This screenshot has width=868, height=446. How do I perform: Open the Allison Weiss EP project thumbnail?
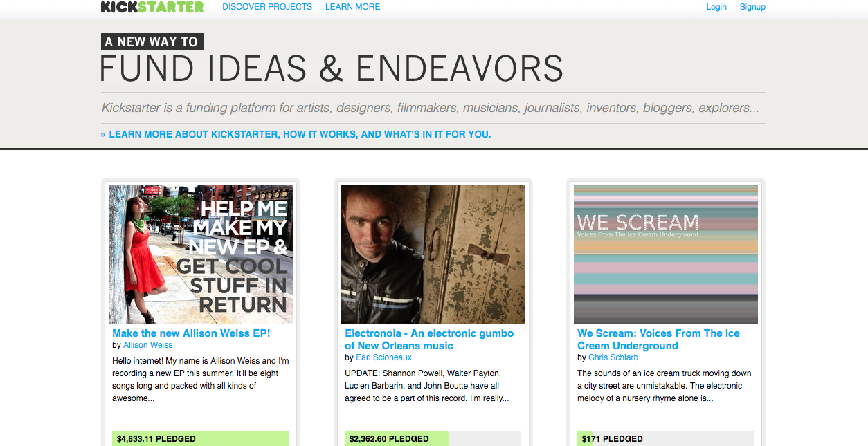pos(201,254)
